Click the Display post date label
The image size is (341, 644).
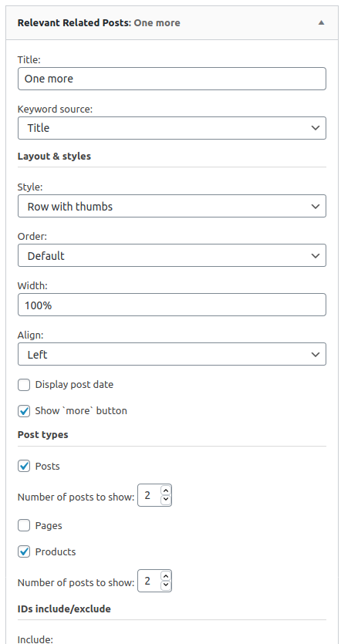tap(74, 385)
